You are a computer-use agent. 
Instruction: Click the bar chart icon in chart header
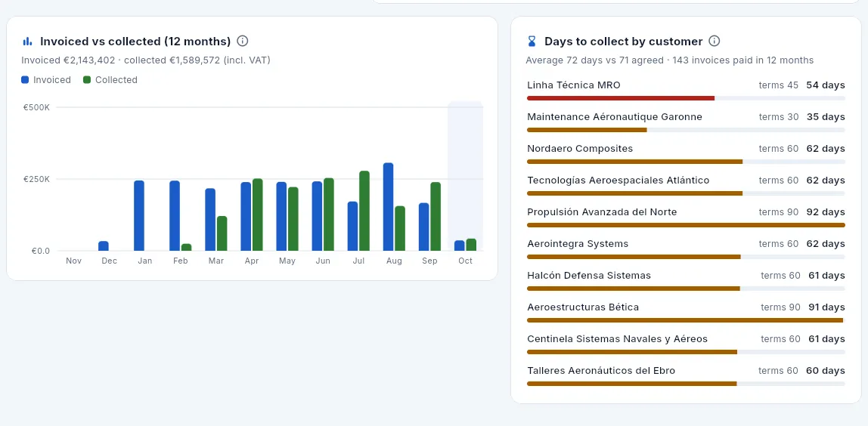27,42
